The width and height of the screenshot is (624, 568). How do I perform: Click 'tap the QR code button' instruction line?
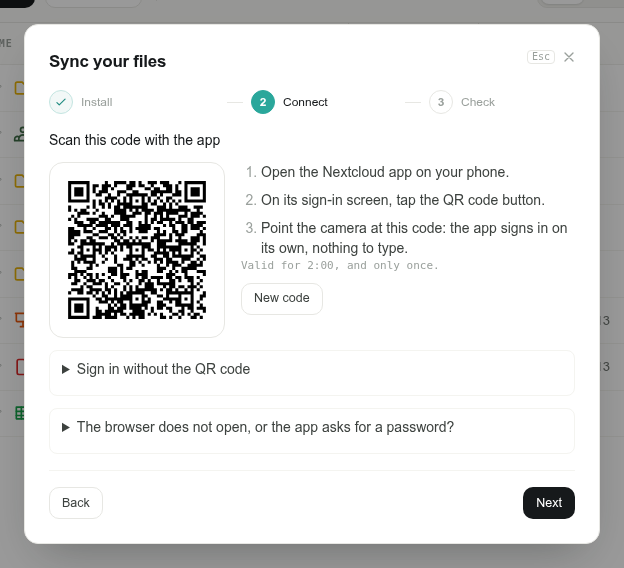[403, 200]
